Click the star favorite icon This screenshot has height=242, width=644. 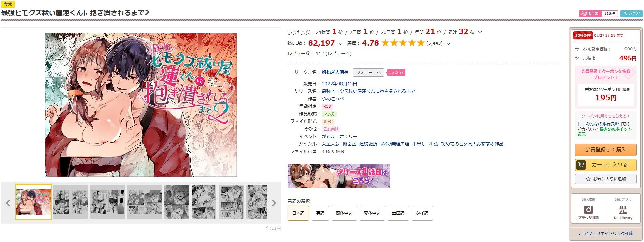click(588, 179)
